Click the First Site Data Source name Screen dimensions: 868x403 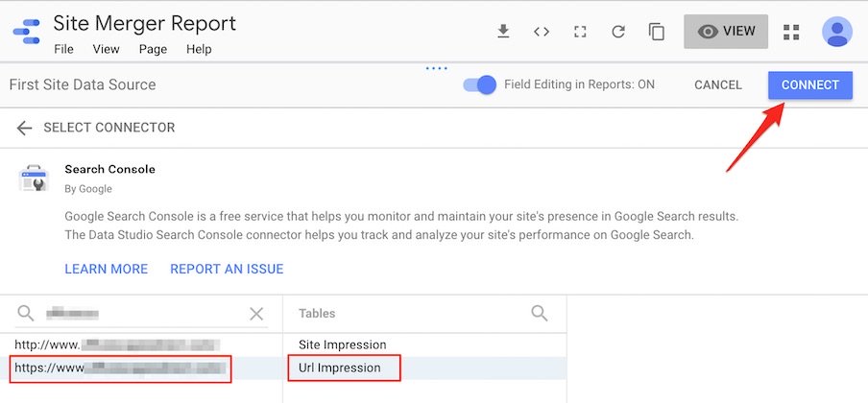tap(83, 84)
